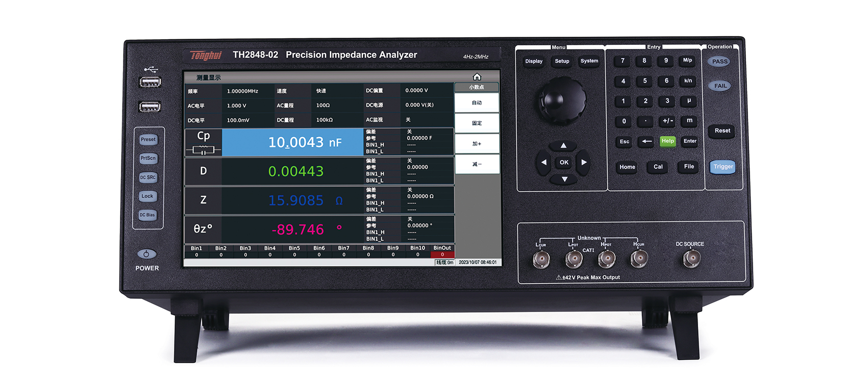Toggle the Lock key
This screenshot has width=868, height=388.
pyautogui.click(x=147, y=196)
